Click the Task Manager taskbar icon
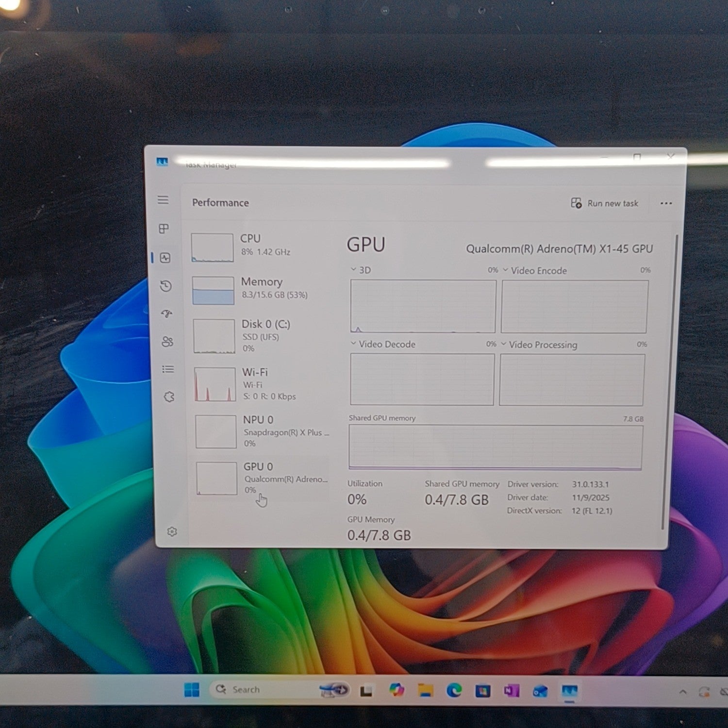This screenshot has width=728, height=728. click(569, 691)
